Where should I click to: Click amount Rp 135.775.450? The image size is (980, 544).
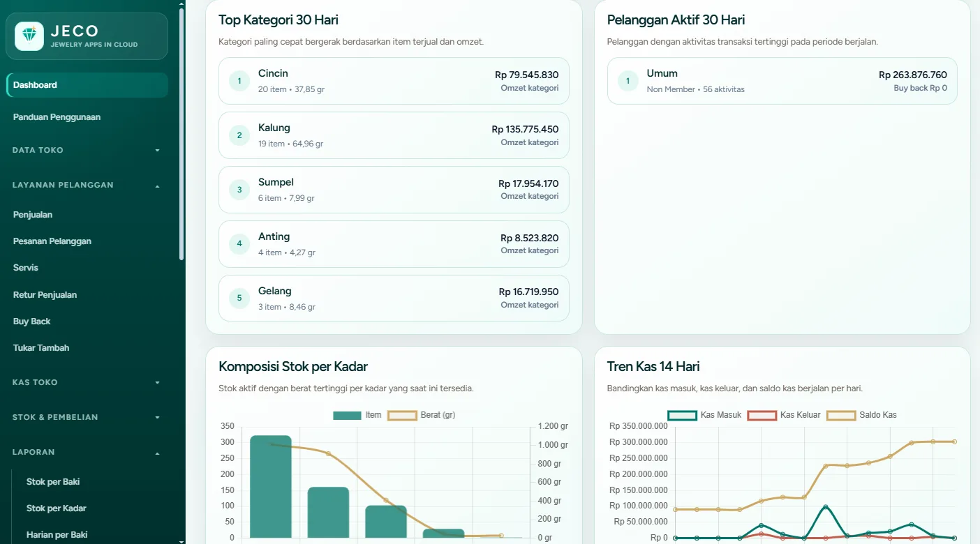click(x=525, y=129)
